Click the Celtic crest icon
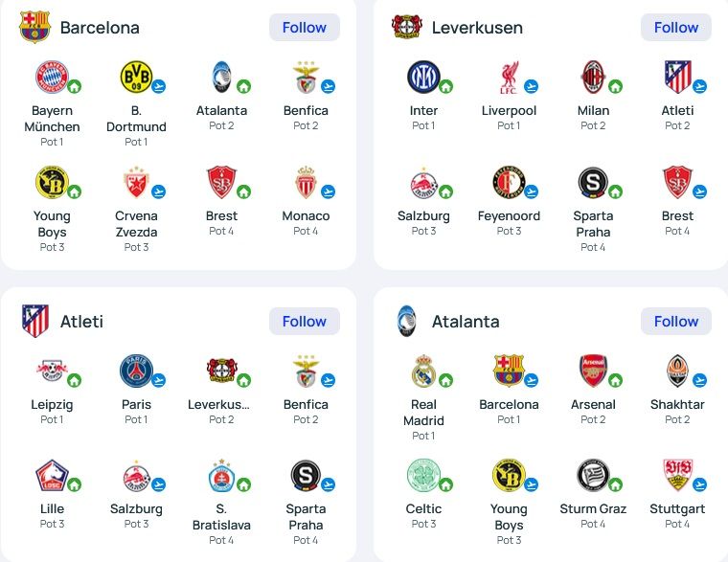 tap(423, 475)
